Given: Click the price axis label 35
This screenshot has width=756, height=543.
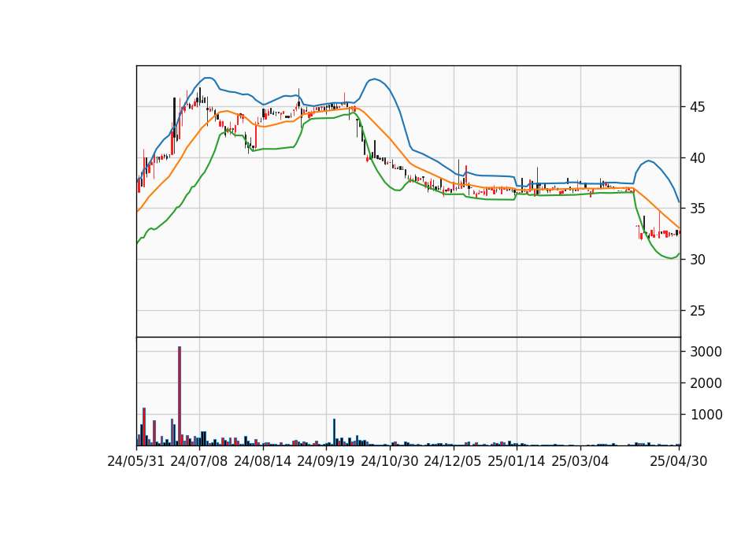Looking at the screenshot, I should click(697, 209).
